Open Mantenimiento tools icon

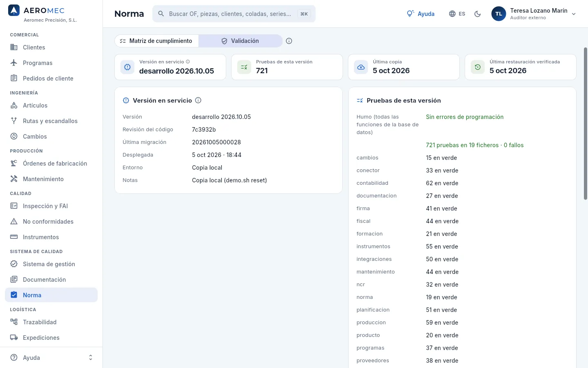point(14,179)
